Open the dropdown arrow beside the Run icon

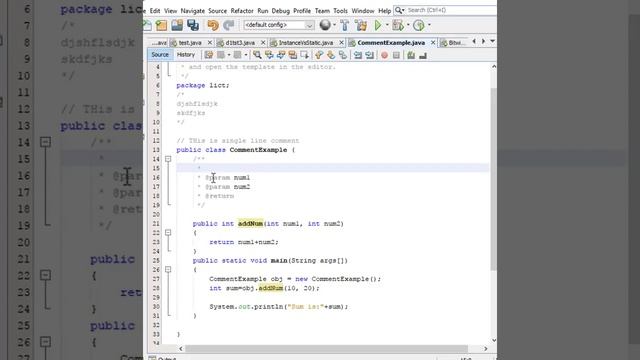coord(387,25)
